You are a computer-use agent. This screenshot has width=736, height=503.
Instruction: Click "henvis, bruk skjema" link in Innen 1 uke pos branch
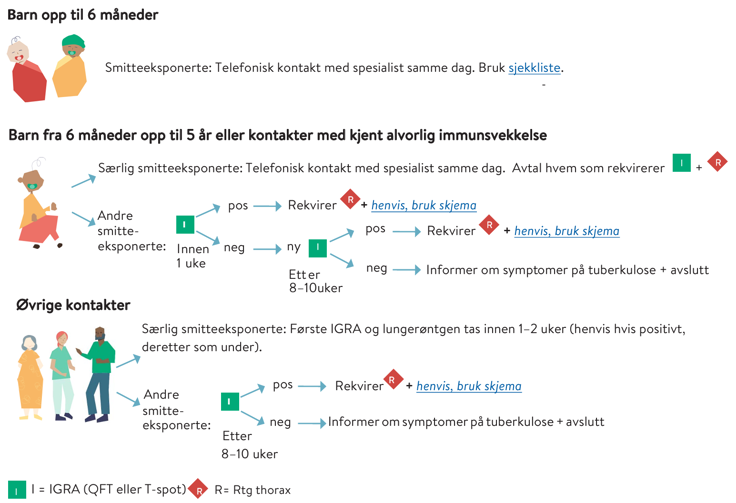coord(424,205)
